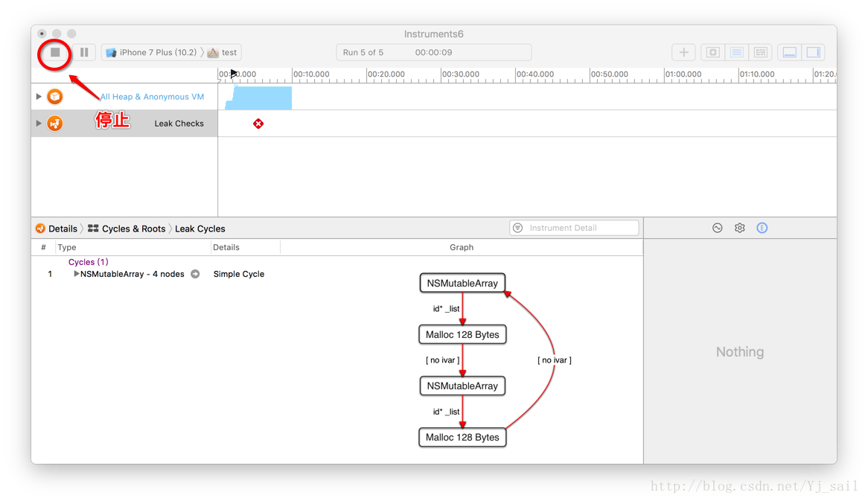This screenshot has width=868, height=501.
Task: Click the Details column header
Action: (x=246, y=247)
